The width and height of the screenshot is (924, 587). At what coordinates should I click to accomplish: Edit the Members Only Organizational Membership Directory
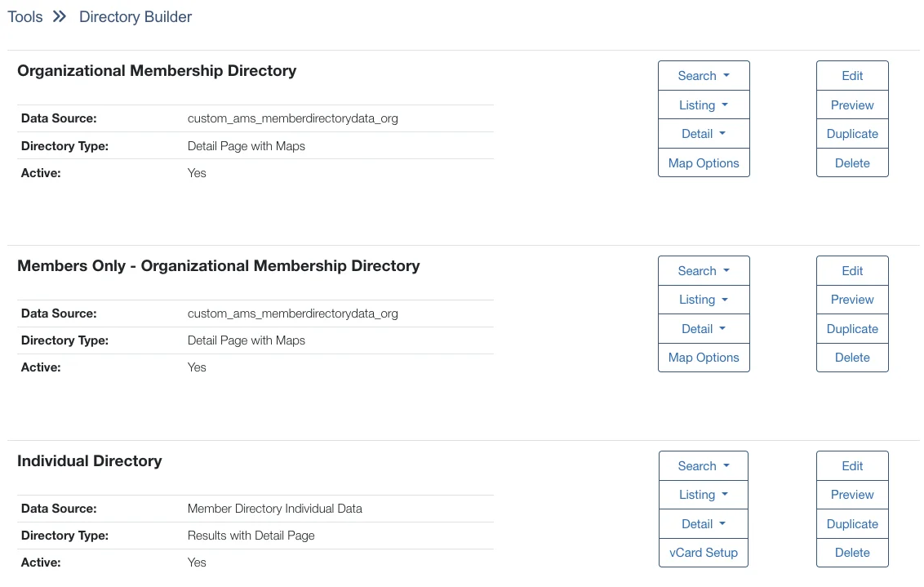[x=851, y=270]
